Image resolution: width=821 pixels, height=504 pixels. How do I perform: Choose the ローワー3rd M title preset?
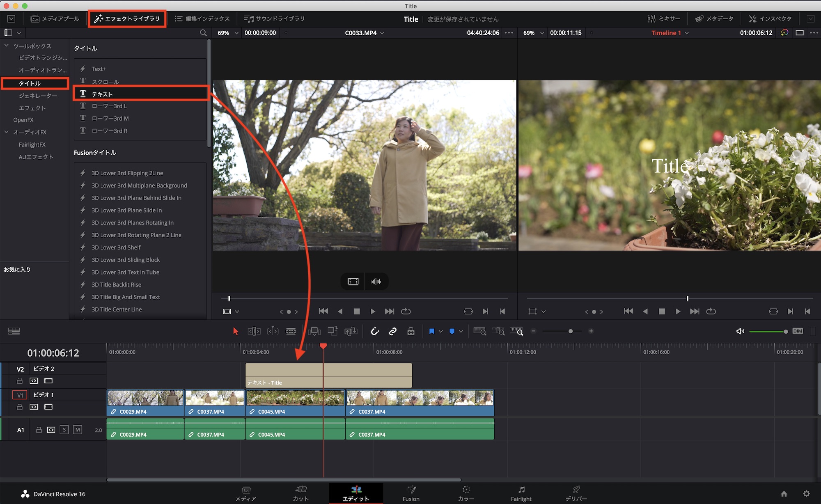pos(110,118)
